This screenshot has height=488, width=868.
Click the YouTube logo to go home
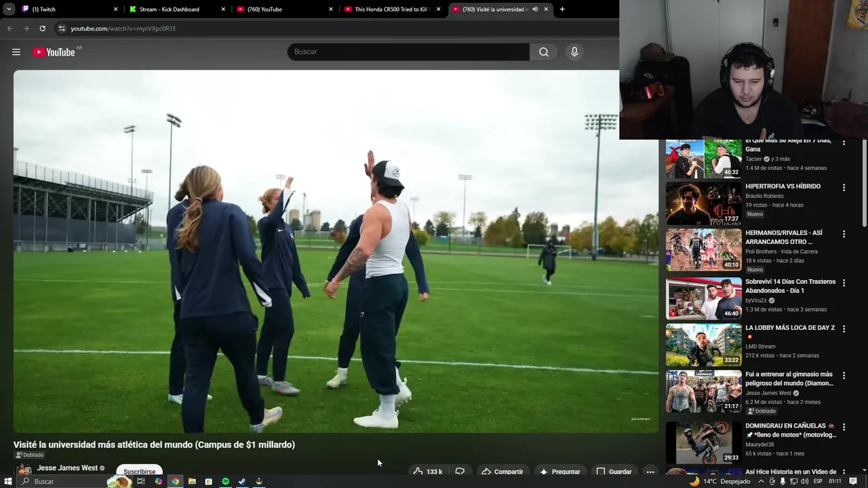tap(54, 52)
